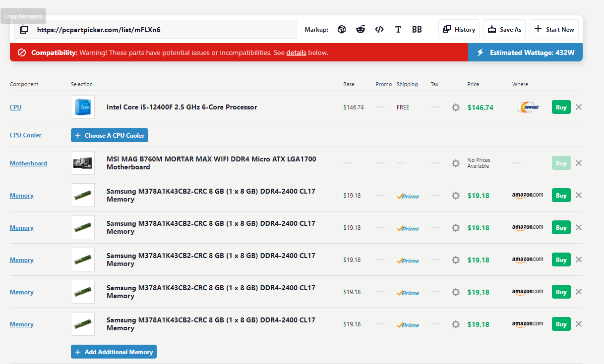Click the No Prices Available text
Viewport: 604px width, 364px height.
[478, 163]
